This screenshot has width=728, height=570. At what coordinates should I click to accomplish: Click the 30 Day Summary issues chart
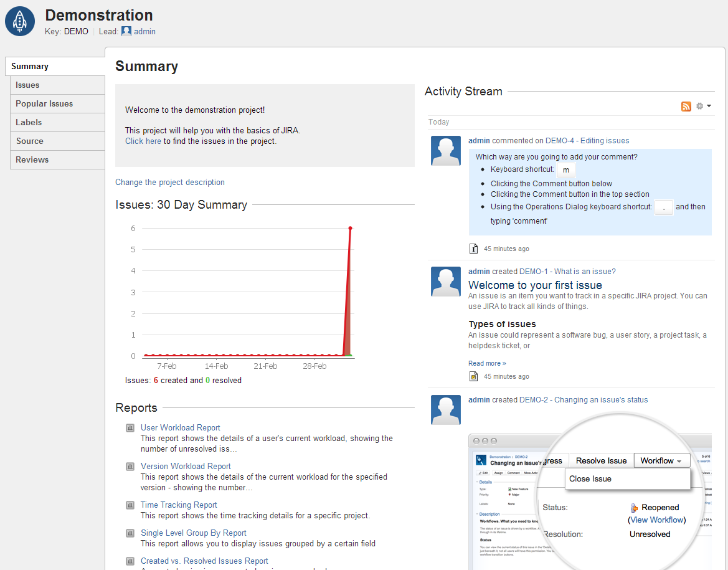(x=242, y=297)
